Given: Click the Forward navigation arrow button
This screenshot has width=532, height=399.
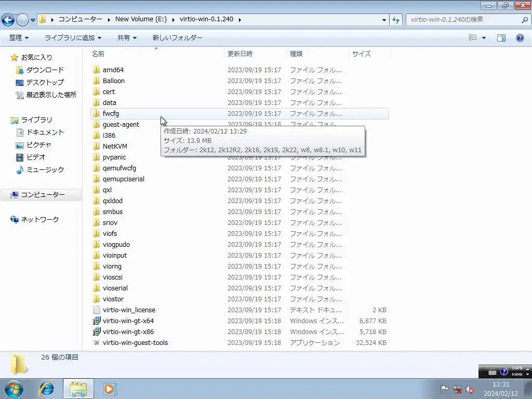Looking at the screenshot, I should pos(22,20).
